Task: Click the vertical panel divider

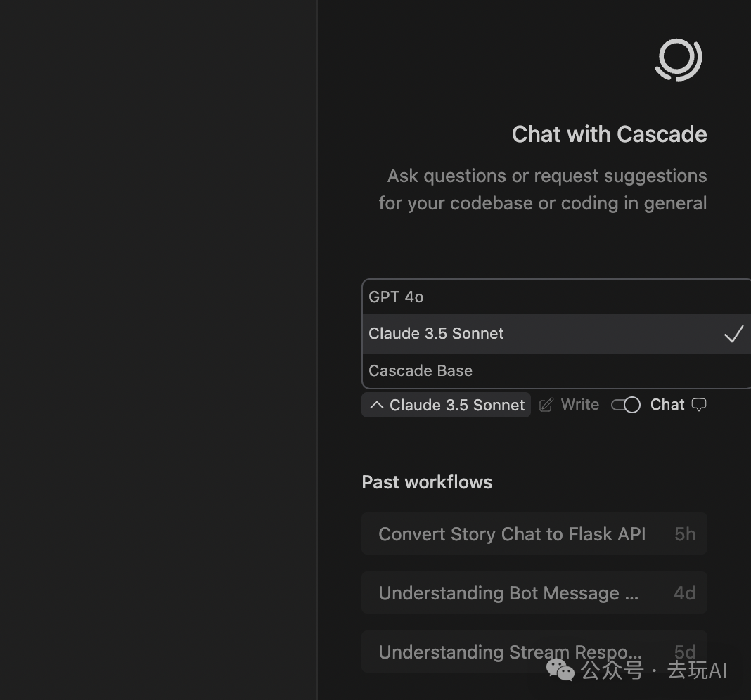Action: [x=318, y=350]
